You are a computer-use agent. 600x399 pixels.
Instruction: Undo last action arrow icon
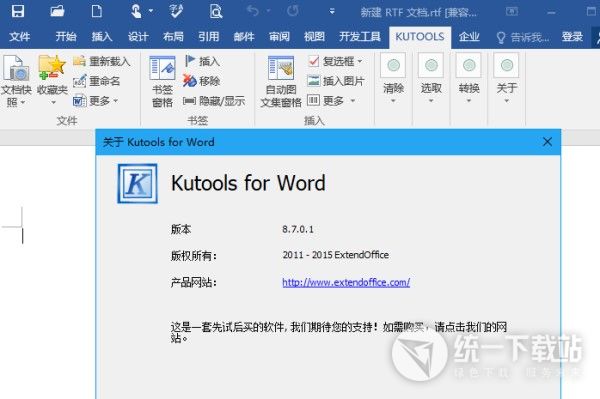point(253,11)
